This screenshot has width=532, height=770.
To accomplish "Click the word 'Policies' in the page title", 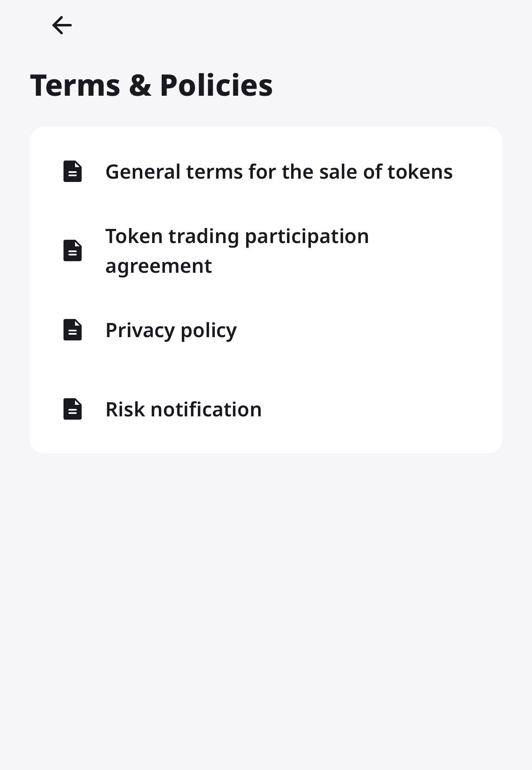I will pyautogui.click(x=216, y=85).
